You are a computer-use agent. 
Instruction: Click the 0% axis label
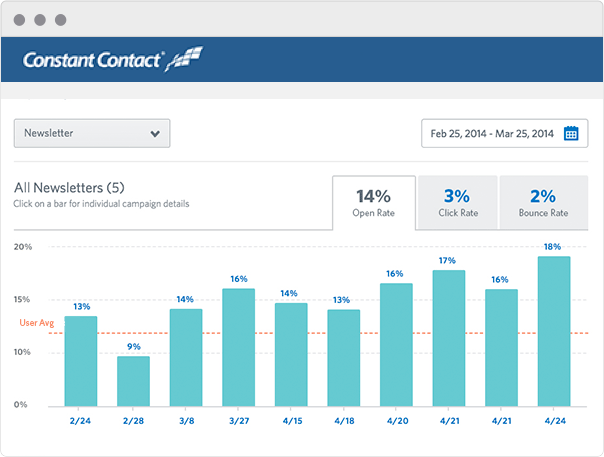(20, 405)
